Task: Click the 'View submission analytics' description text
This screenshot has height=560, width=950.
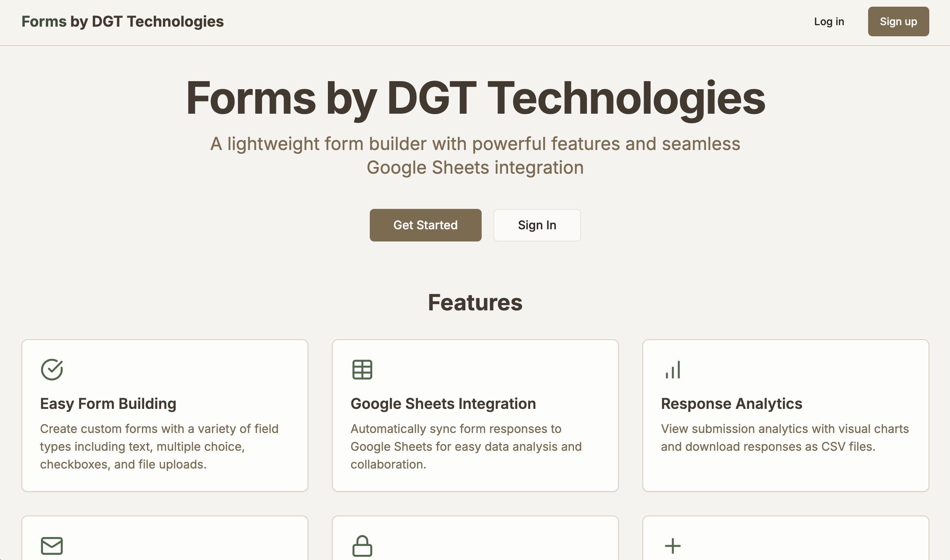Action: point(785,438)
